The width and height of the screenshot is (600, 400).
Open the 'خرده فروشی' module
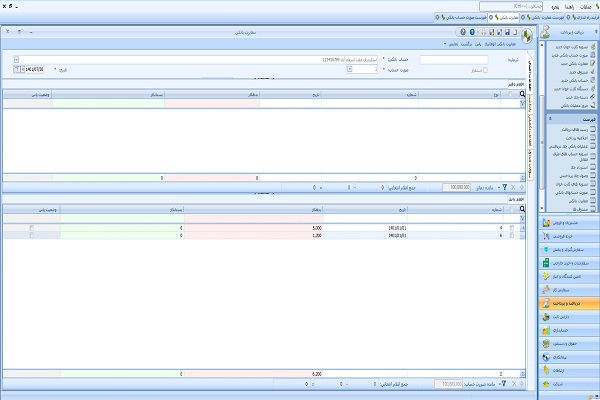pyautogui.click(x=569, y=236)
